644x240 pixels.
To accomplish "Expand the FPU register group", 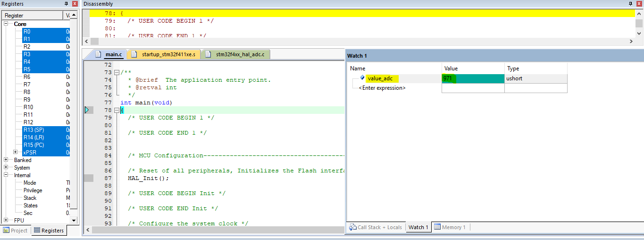I will (6, 220).
